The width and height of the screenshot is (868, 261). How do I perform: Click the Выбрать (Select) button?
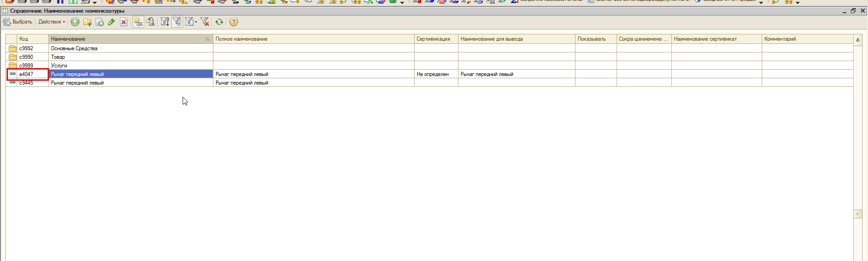point(18,22)
